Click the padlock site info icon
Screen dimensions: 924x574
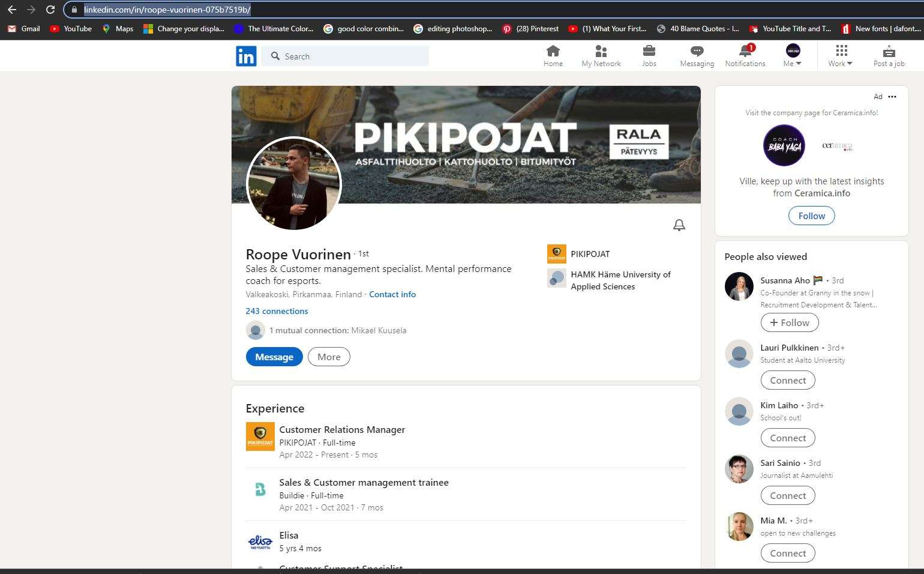pos(74,10)
